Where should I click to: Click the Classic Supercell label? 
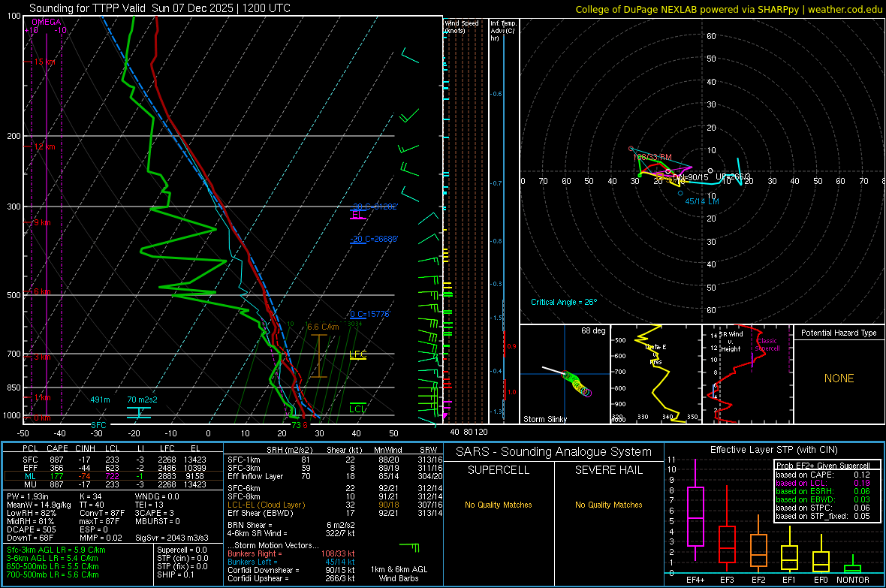[x=767, y=345]
